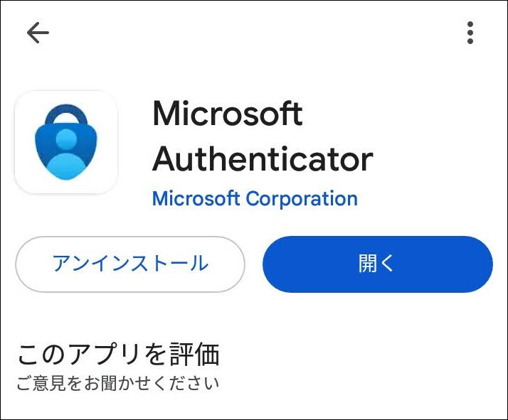Viewport: 508px width, 420px height.
Task: Uninstall Microsoft Authenticator via the outlined button
Action: 130,264
